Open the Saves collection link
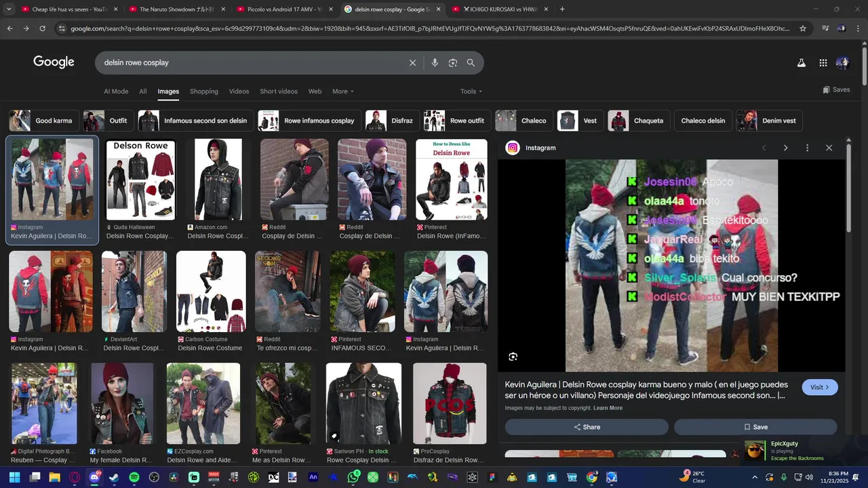868x488 pixels. (836, 89)
